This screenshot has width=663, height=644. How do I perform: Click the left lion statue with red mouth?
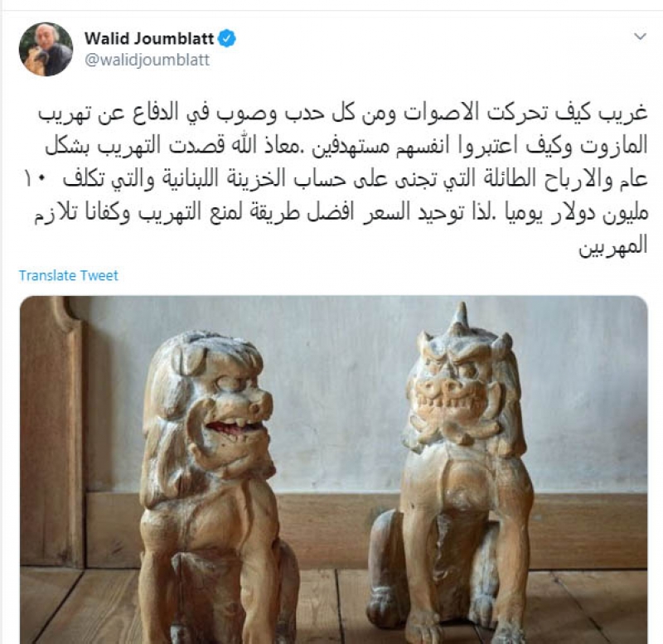pos(211,487)
